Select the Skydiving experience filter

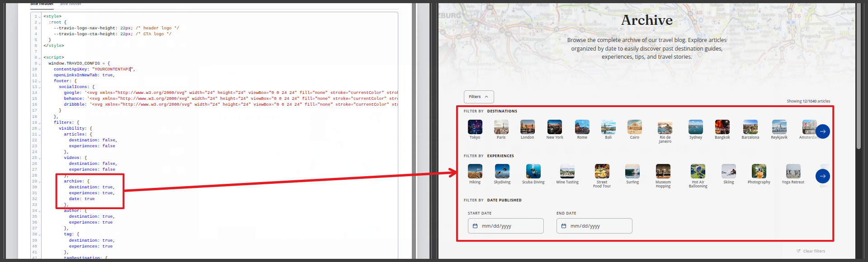(502, 172)
